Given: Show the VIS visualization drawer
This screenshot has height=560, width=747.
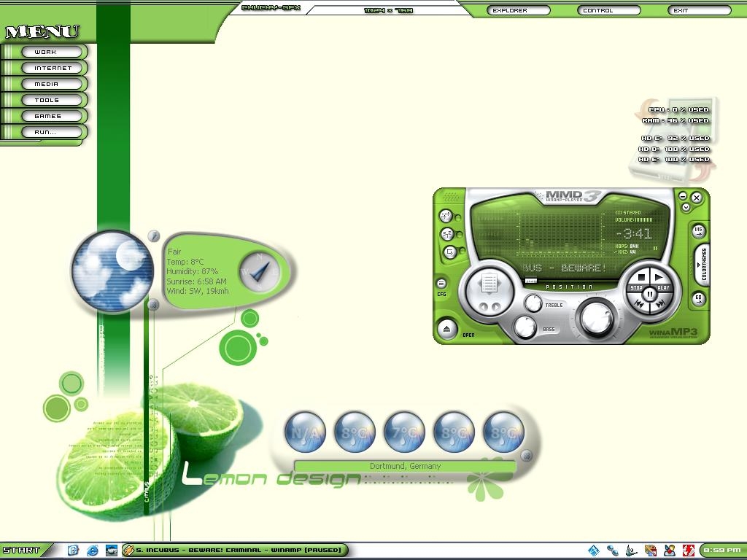Looking at the screenshot, I should pyautogui.click(x=698, y=231).
